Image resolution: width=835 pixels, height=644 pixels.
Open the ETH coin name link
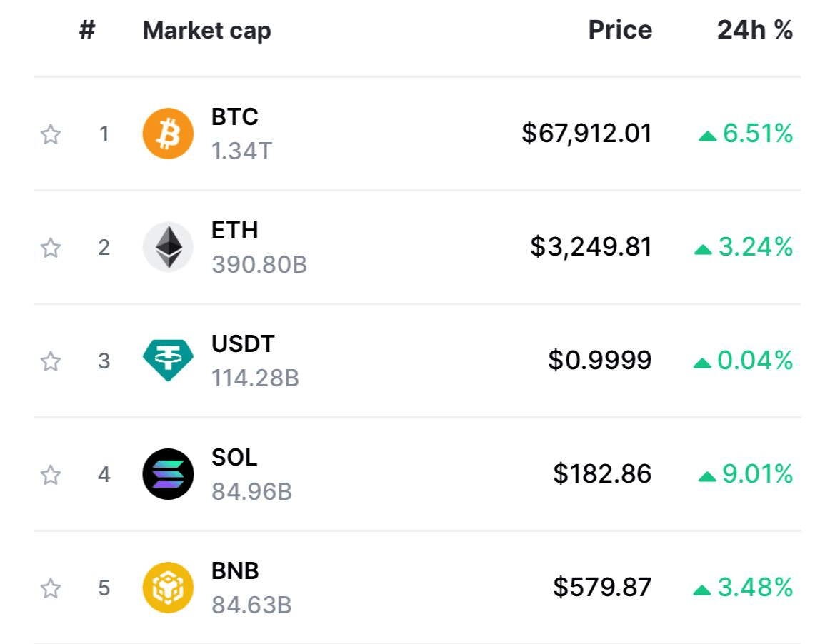tap(234, 231)
